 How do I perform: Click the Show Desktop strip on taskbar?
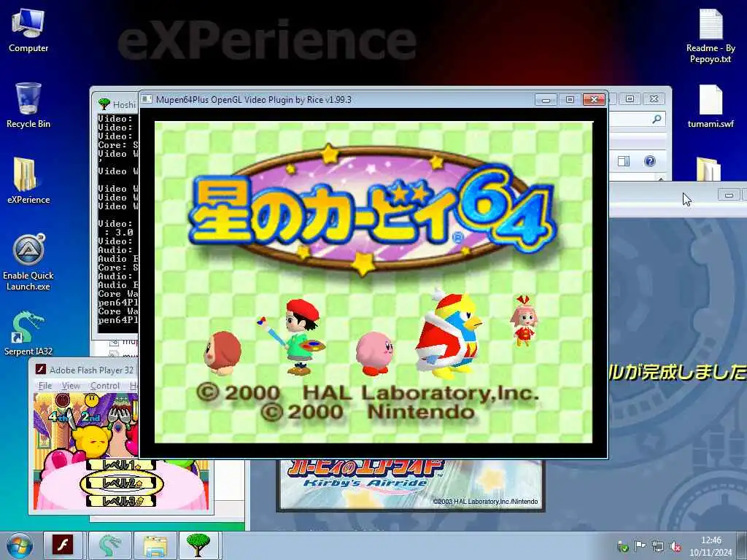[743, 545]
